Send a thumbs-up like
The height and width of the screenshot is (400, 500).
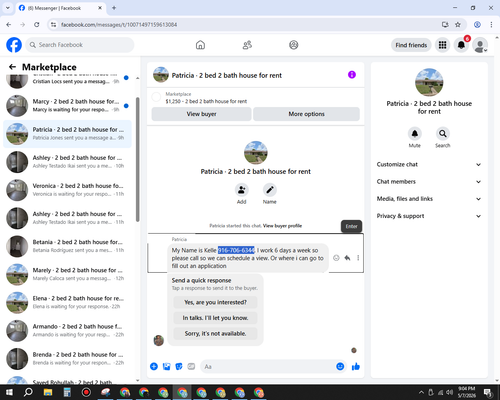click(356, 367)
